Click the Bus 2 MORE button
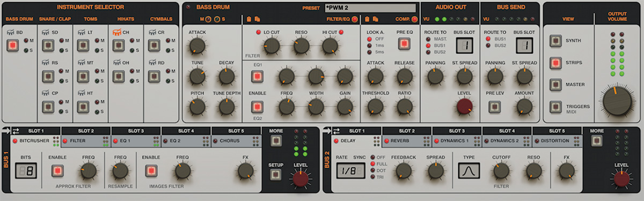Viewport: 644px width, 201px height. point(597,141)
